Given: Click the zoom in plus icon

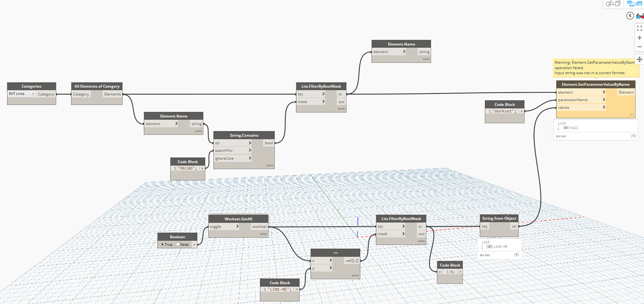Looking at the screenshot, I should (639, 37).
